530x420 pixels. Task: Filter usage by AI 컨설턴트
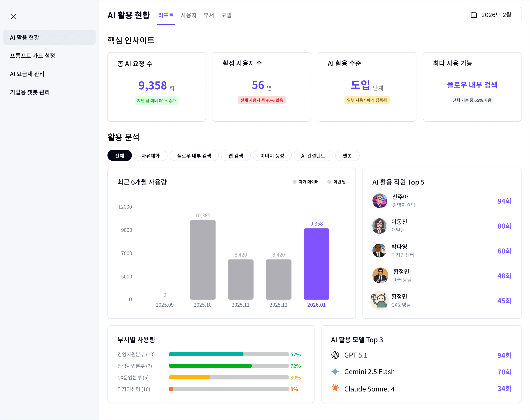click(x=313, y=155)
